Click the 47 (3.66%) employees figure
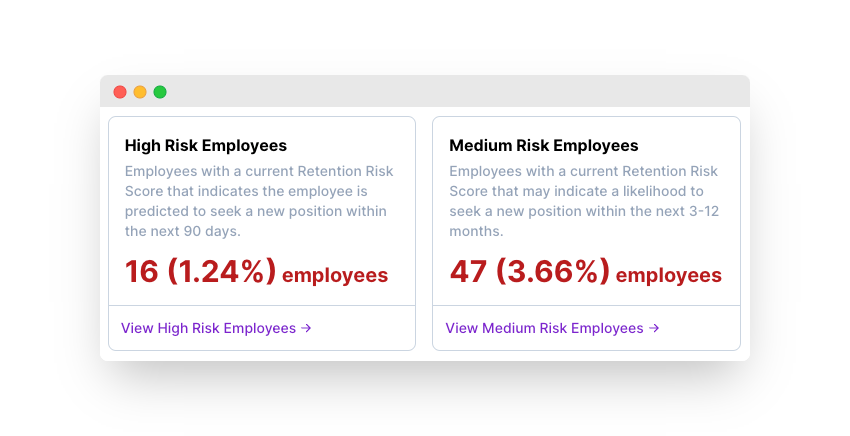Viewport: 850px width, 436px height. (x=585, y=272)
